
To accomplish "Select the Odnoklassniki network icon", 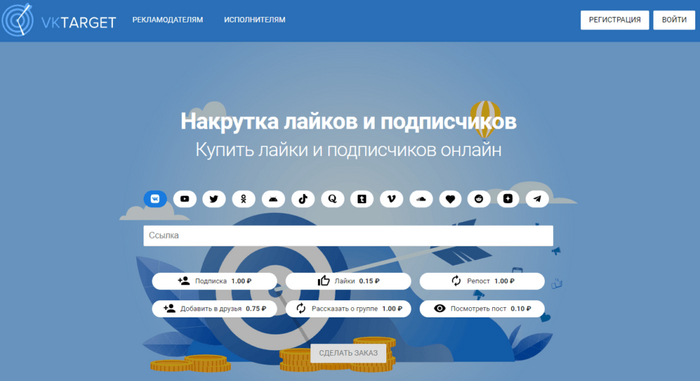I will click(x=243, y=199).
